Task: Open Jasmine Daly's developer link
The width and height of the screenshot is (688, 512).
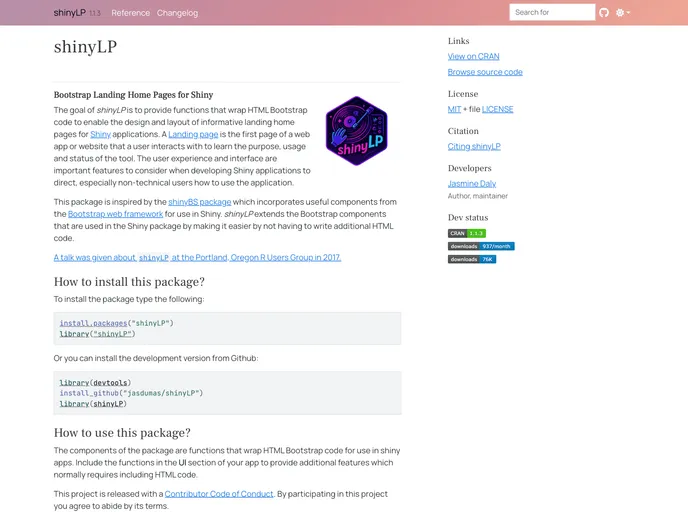Action: click(472, 183)
